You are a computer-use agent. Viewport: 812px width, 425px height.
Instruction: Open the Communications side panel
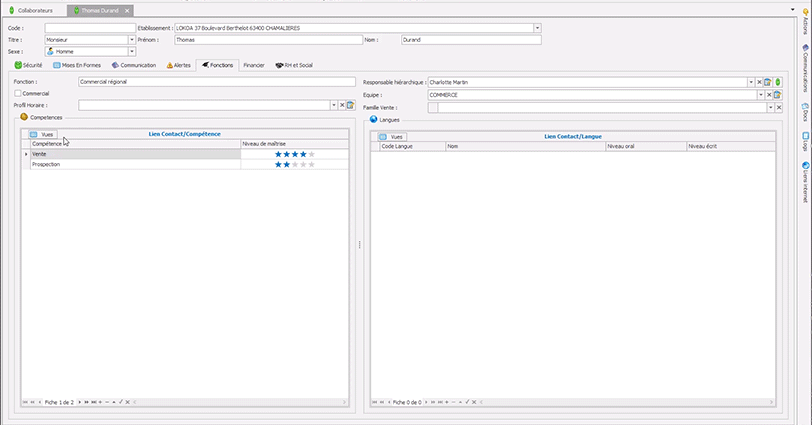point(805,70)
